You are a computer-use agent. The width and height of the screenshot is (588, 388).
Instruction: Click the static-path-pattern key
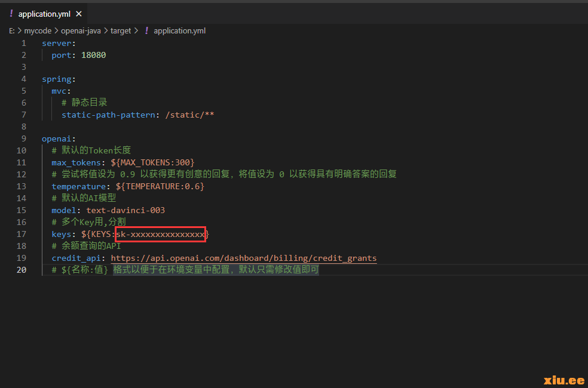111,115
